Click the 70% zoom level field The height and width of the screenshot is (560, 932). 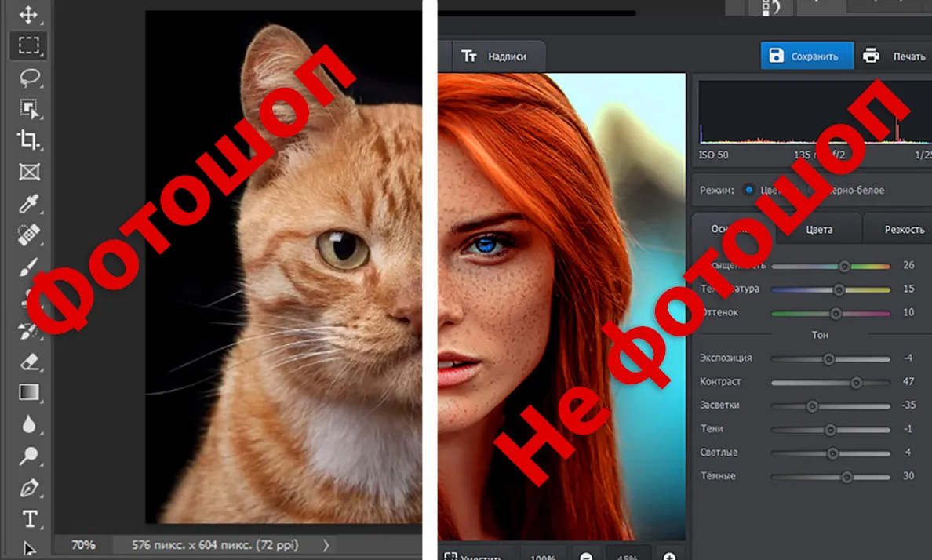[82, 544]
